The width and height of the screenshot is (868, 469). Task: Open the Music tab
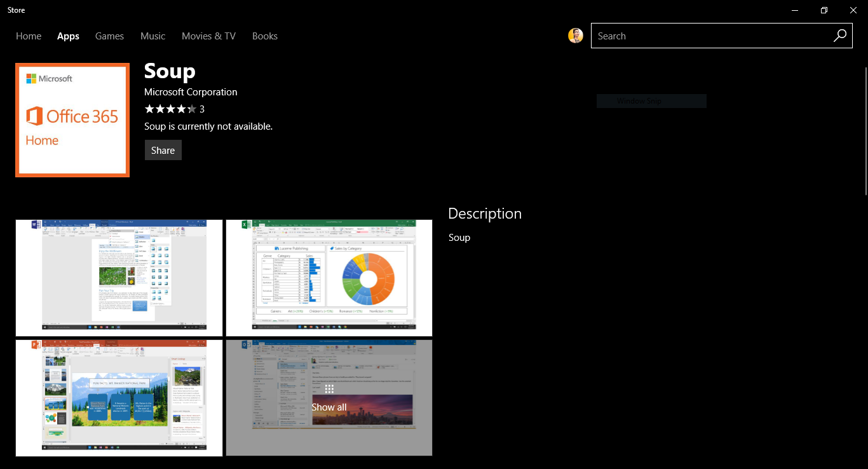[153, 36]
